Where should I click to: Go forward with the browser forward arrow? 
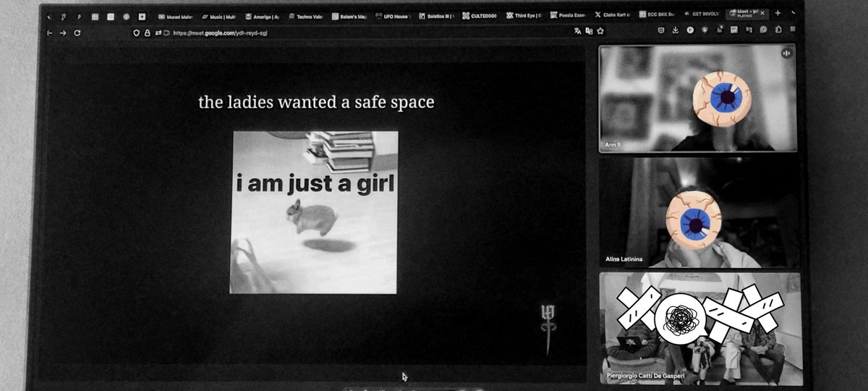[63, 33]
